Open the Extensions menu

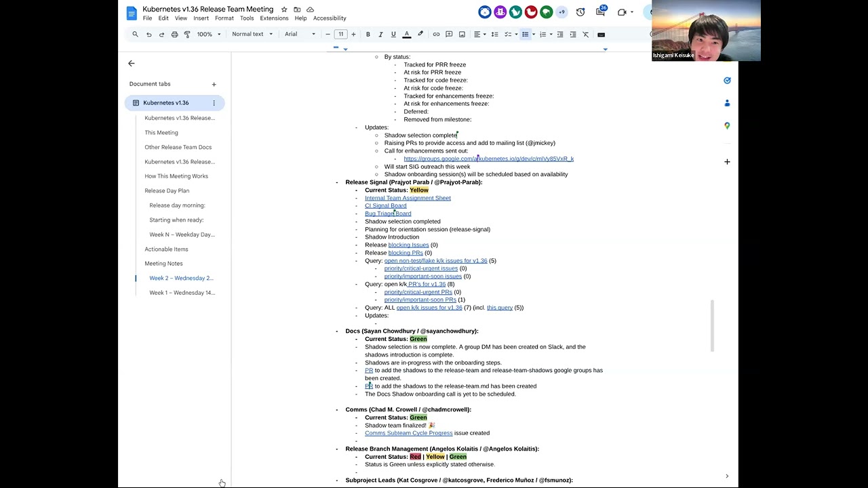point(274,18)
